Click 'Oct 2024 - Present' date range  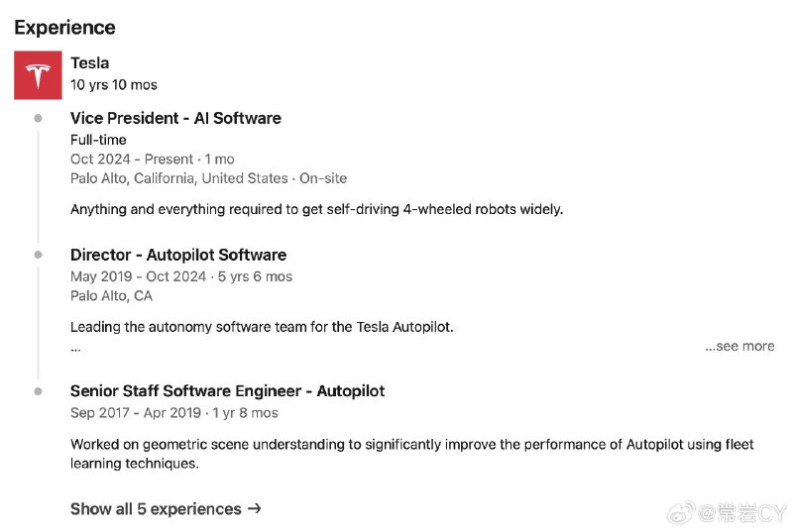[x=132, y=160]
